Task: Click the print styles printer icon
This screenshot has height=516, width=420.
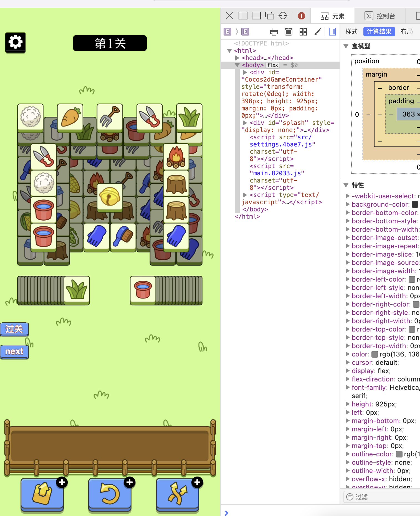Action: point(274,32)
